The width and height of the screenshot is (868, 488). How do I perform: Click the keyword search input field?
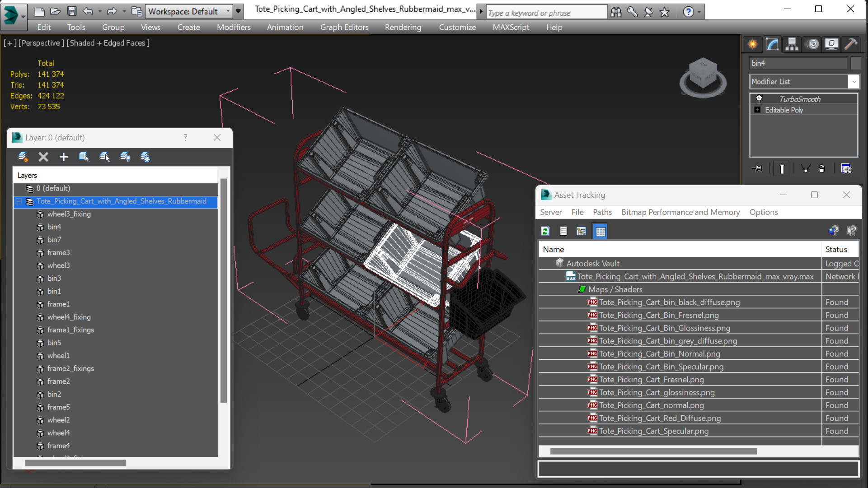tap(546, 13)
